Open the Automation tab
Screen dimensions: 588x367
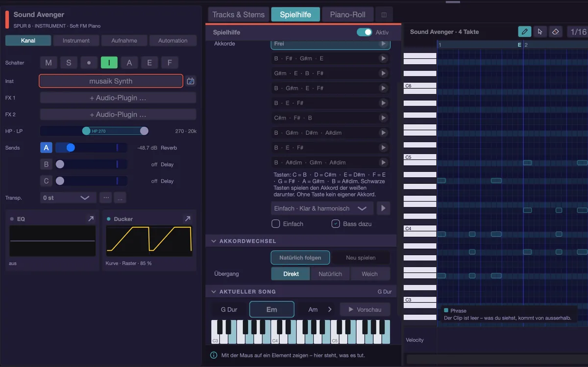tap(173, 41)
